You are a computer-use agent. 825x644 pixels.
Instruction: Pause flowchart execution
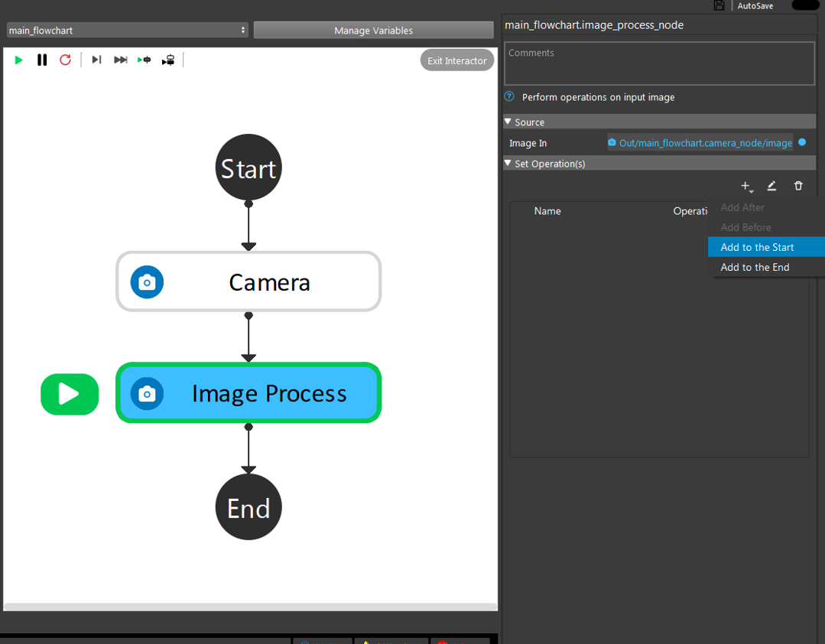(x=42, y=60)
